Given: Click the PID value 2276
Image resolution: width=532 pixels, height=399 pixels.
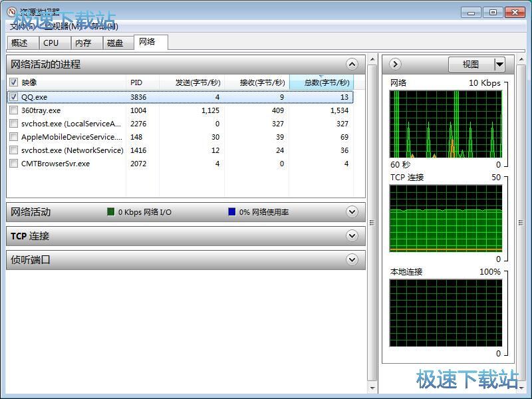Looking at the screenshot, I should (x=138, y=124).
